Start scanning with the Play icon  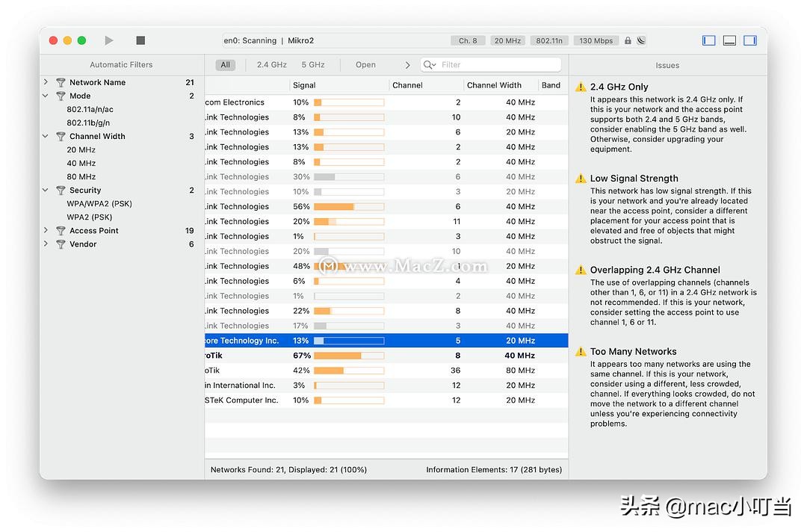[x=108, y=40]
